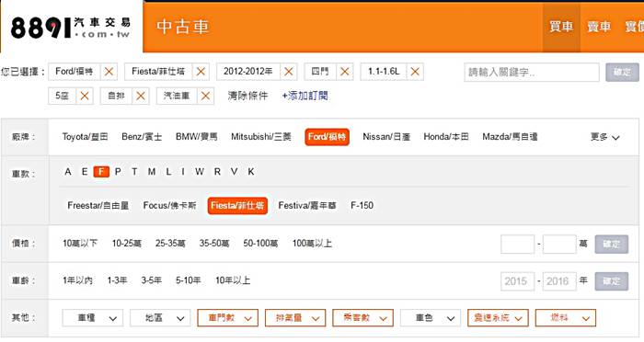Screen dimensions: 644x342
Task: Filter models by letter T
Action: [134, 172]
